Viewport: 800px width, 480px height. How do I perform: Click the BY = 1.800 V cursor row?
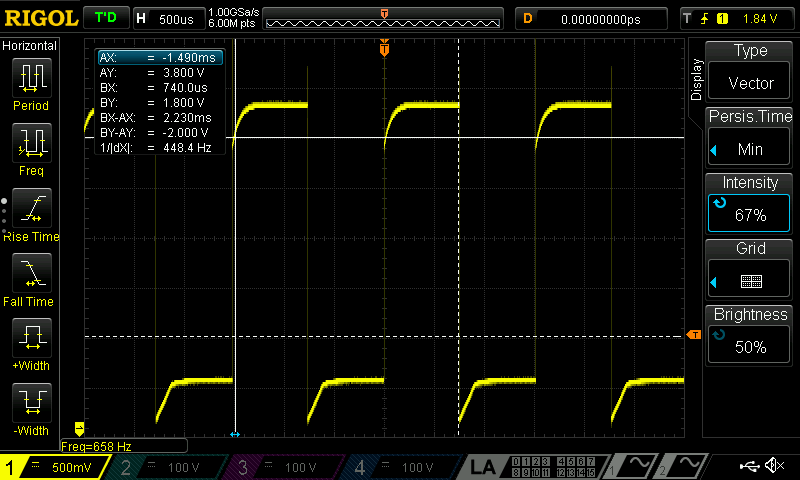tap(160, 103)
